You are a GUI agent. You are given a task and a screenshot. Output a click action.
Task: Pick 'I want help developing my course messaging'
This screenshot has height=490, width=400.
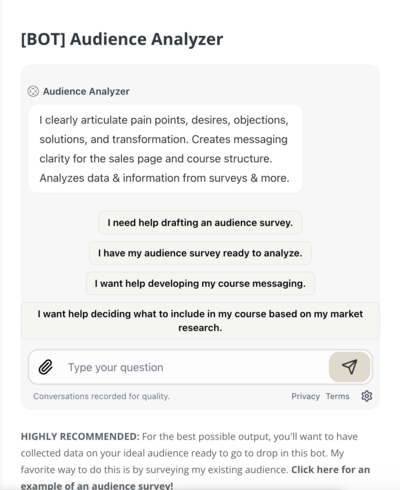pos(200,283)
